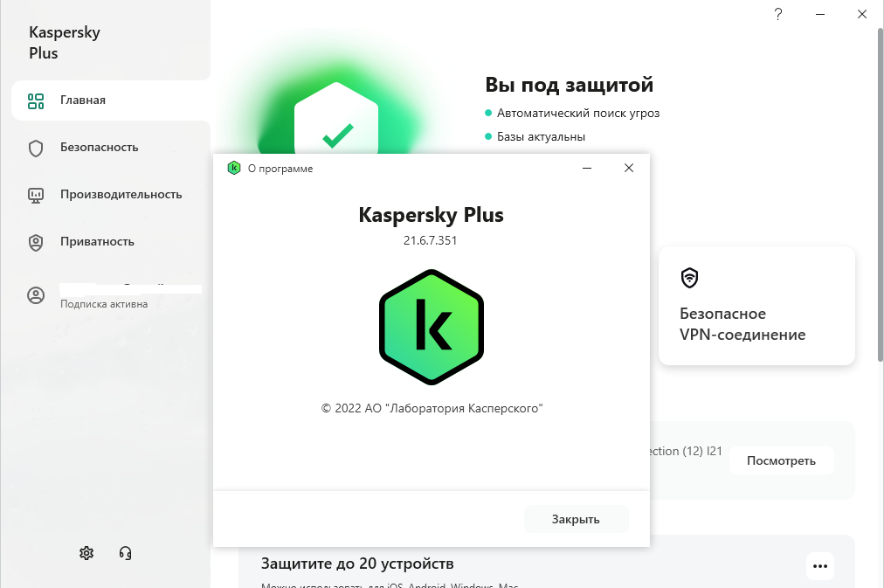Expand the three-dots menu for devices card
The image size is (884, 588).
(x=818, y=565)
